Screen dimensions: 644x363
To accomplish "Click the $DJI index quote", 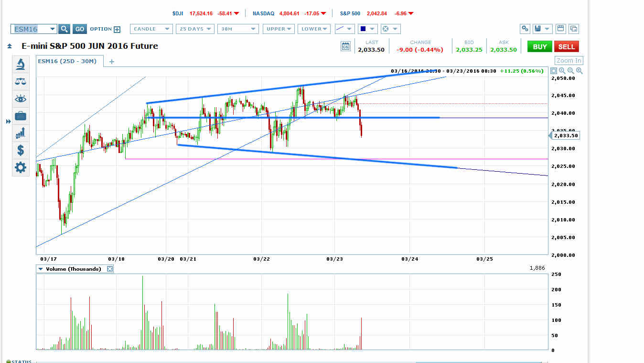I will [206, 13].
